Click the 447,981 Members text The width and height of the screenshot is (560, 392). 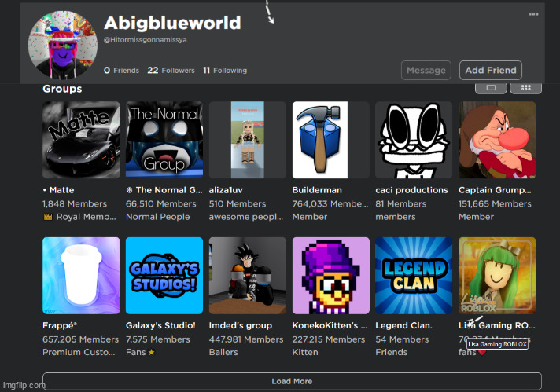point(246,339)
